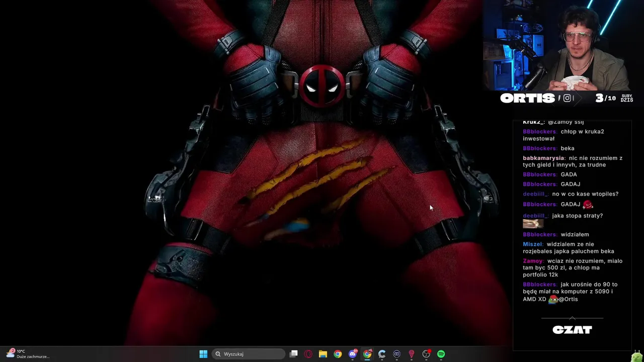The width and height of the screenshot is (644, 362).
Task: Open Task View from the taskbar
Action: pyautogui.click(x=294, y=354)
